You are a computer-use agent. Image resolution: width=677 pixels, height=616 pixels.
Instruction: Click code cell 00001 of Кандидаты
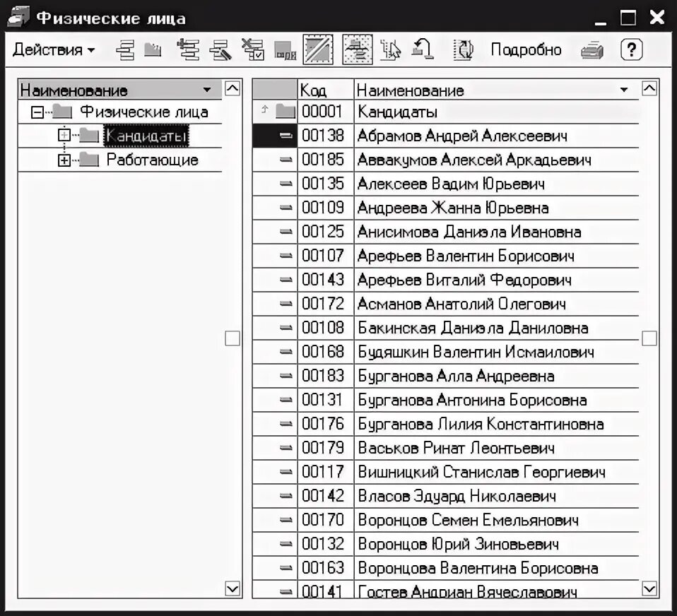coord(326,112)
